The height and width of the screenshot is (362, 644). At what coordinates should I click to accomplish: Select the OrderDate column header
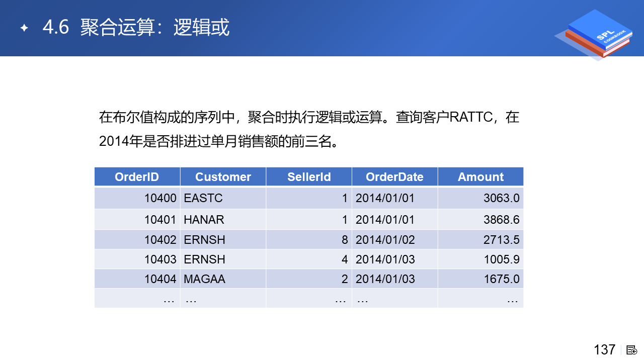tap(394, 177)
